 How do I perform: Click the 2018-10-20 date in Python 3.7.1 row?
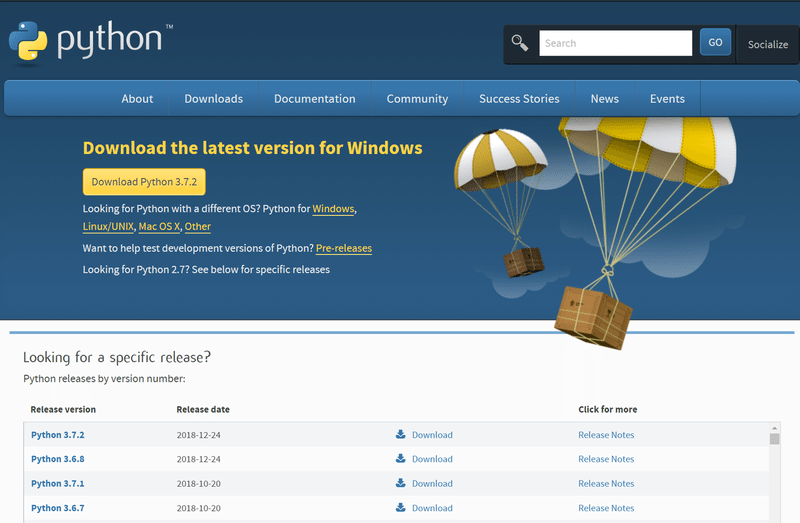(x=198, y=483)
